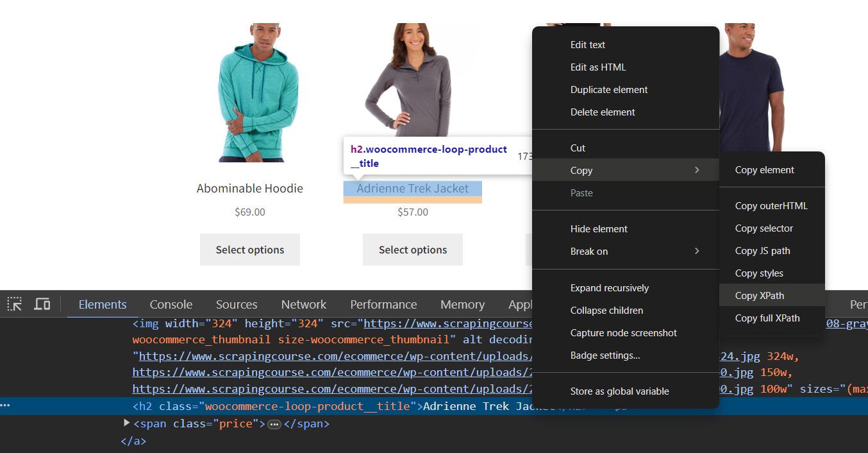Open the srcset URL ending 100w
The width and height of the screenshot is (868, 453).
[332, 389]
